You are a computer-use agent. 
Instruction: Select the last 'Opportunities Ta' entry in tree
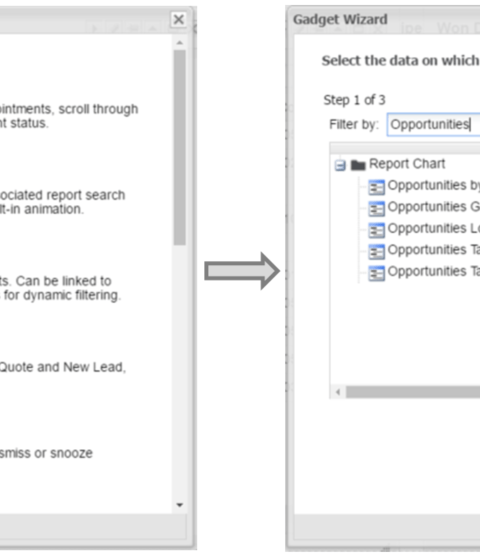(x=434, y=271)
